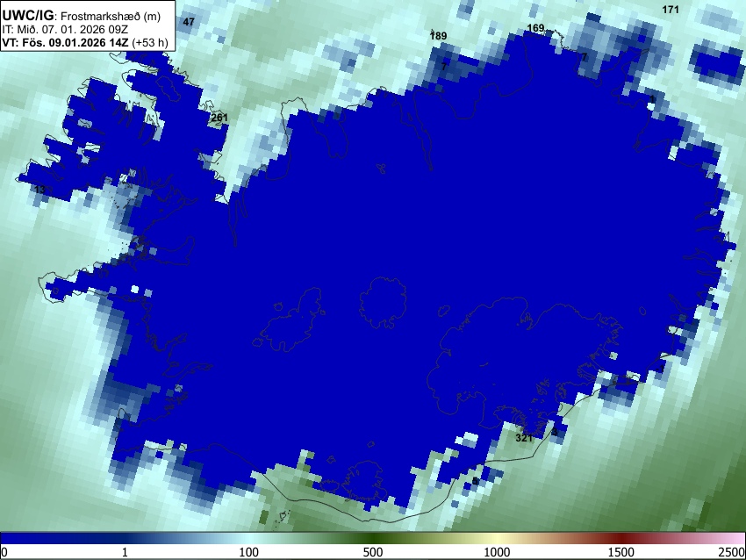Click the valid time line 'VT: Fös. 09.01.2026 14Z'
Image resolution: width=746 pixels, height=560 pixels.
coord(65,42)
